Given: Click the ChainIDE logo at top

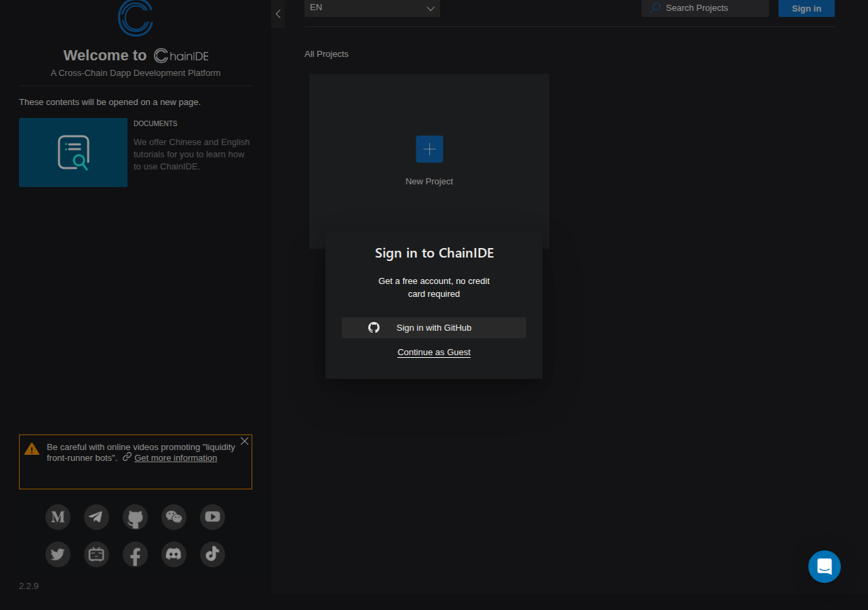Looking at the screenshot, I should click(136, 17).
